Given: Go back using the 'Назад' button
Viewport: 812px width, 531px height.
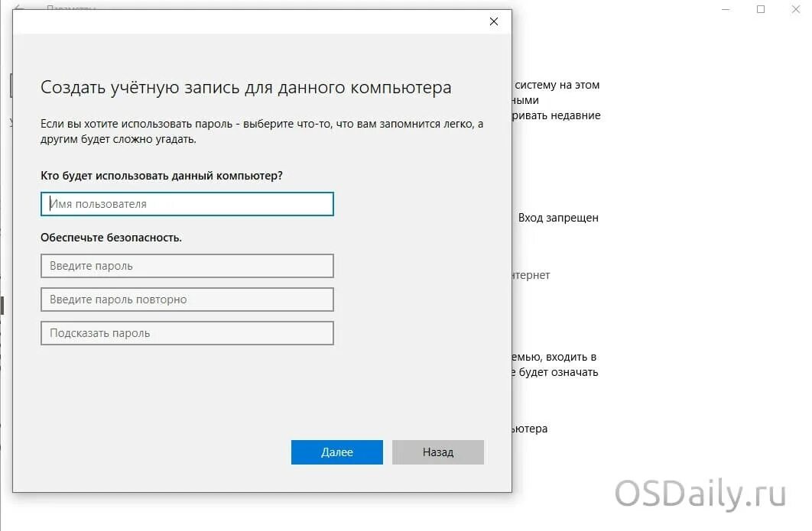Looking at the screenshot, I should [438, 452].
